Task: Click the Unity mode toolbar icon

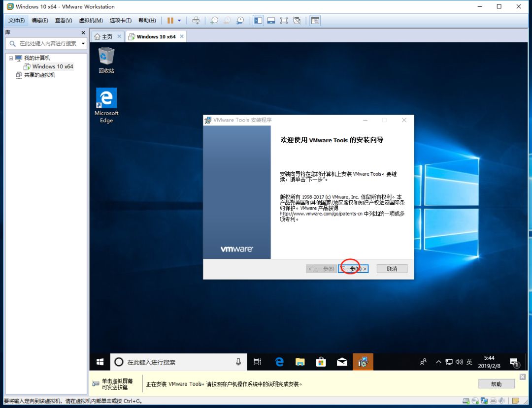Action: [x=297, y=21]
